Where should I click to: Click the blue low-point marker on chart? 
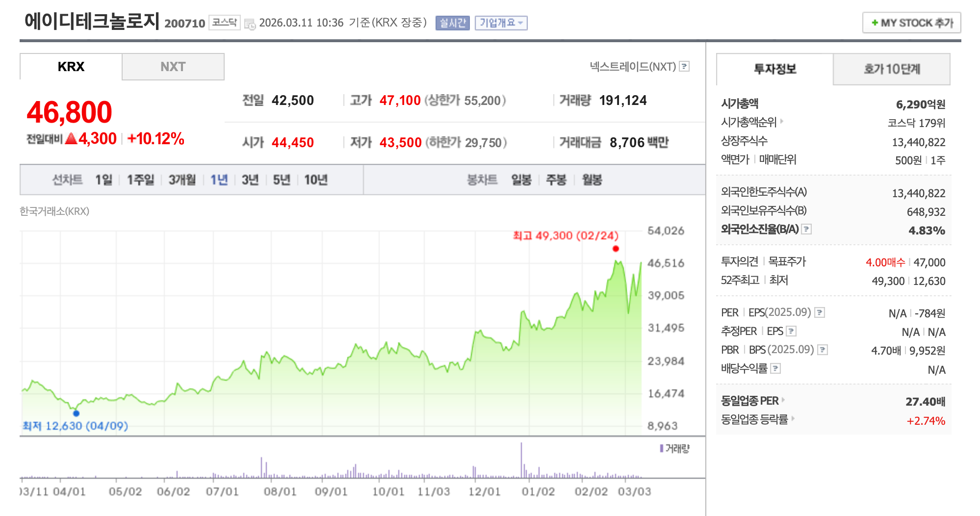(76, 413)
